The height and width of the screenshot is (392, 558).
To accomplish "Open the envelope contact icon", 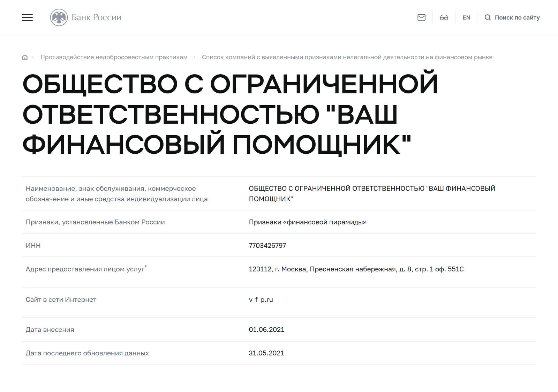I will [x=421, y=17].
